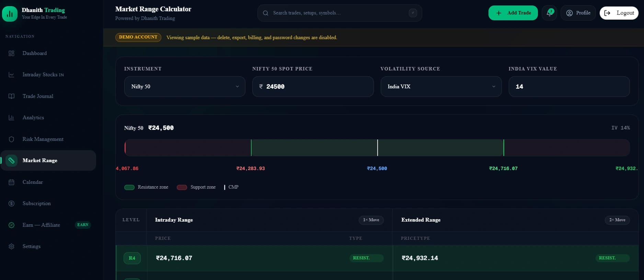644x280 pixels.
Task: Click the search magnifier icon
Action: [x=265, y=13]
